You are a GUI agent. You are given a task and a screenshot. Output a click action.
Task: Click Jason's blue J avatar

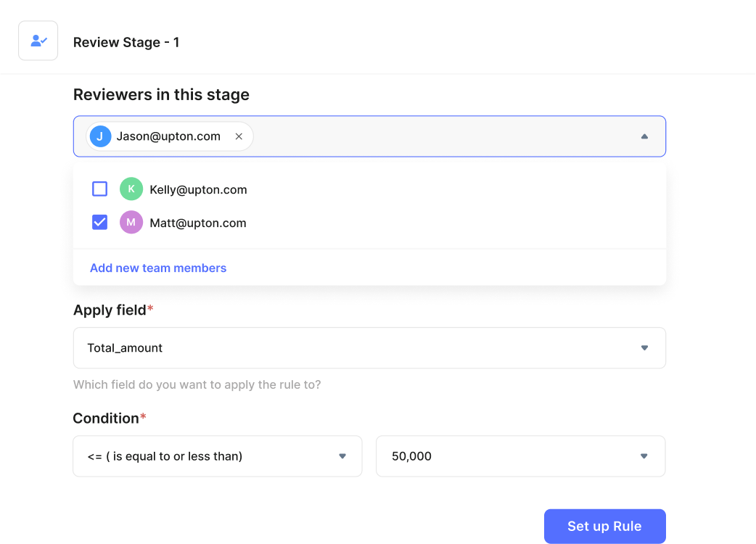(100, 136)
